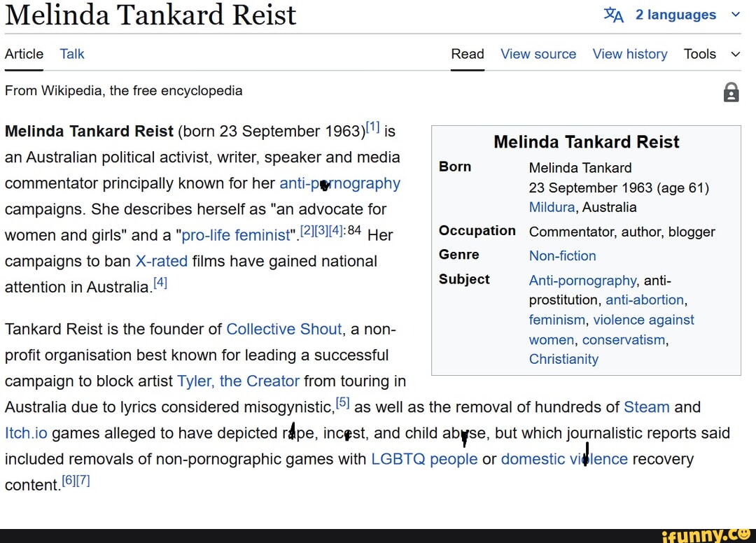This screenshot has width=756, height=543.
Task: Follow the anti-pornography link in the intro
Action: [x=340, y=183]
